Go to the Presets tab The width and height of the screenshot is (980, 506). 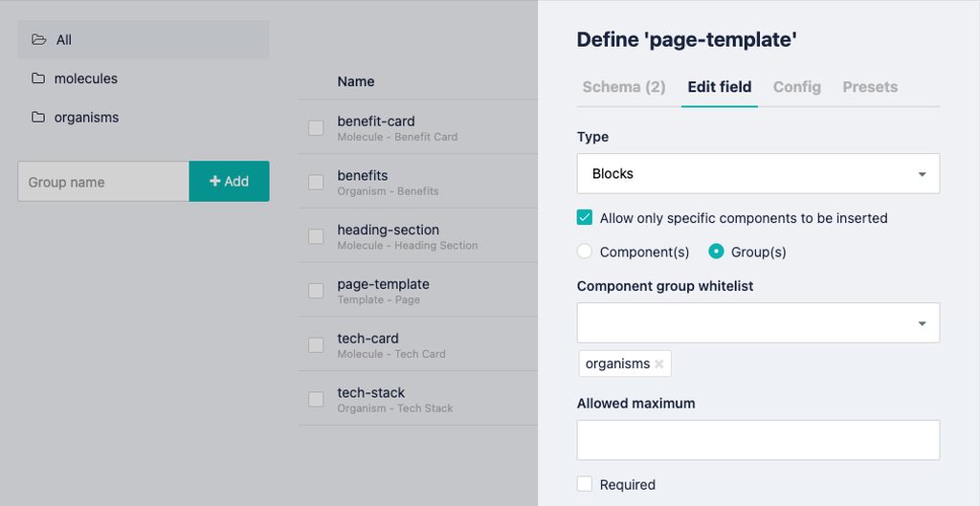coord(870,87)
